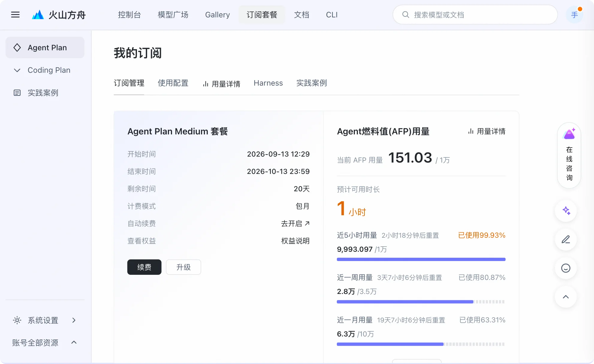Screen dimensions: 594x364
Task: Open 文档 in top navigation
Action: pyautogui.click(x=302, y=15)
